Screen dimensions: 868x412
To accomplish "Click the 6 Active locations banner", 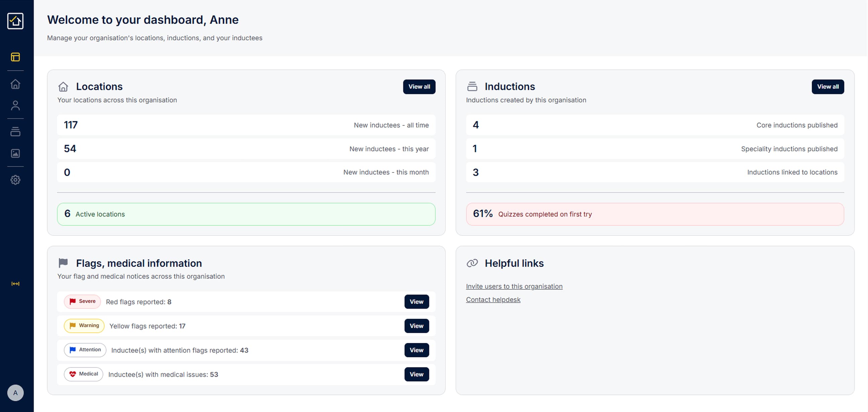I will 246,214.
